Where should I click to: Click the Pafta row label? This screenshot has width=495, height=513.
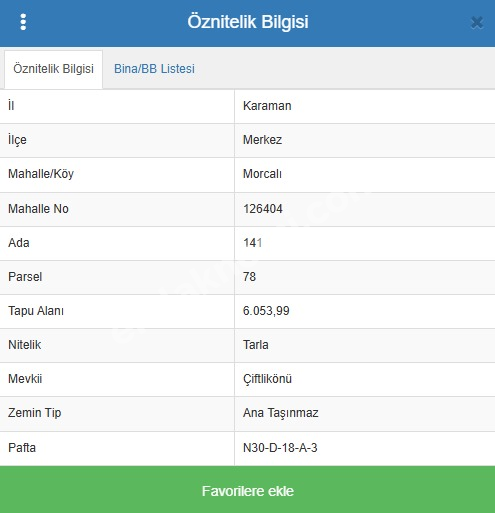[x=22, y=447]
